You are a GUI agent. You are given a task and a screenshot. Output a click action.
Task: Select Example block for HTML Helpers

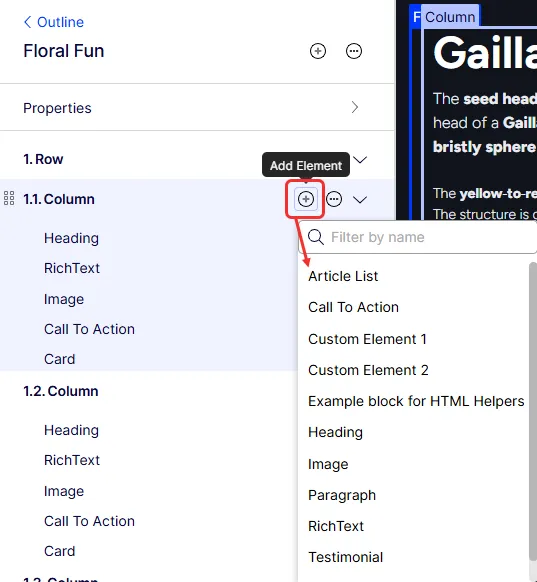coord(416,401)
